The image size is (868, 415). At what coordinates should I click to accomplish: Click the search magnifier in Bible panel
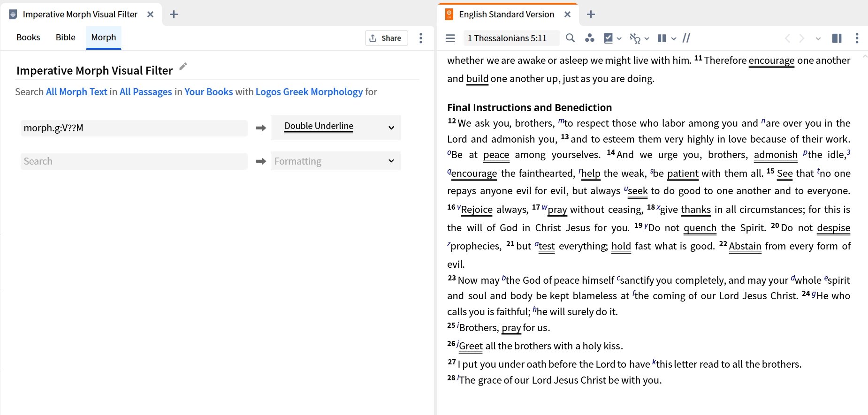pyautogui.click(x=570, y=38)
